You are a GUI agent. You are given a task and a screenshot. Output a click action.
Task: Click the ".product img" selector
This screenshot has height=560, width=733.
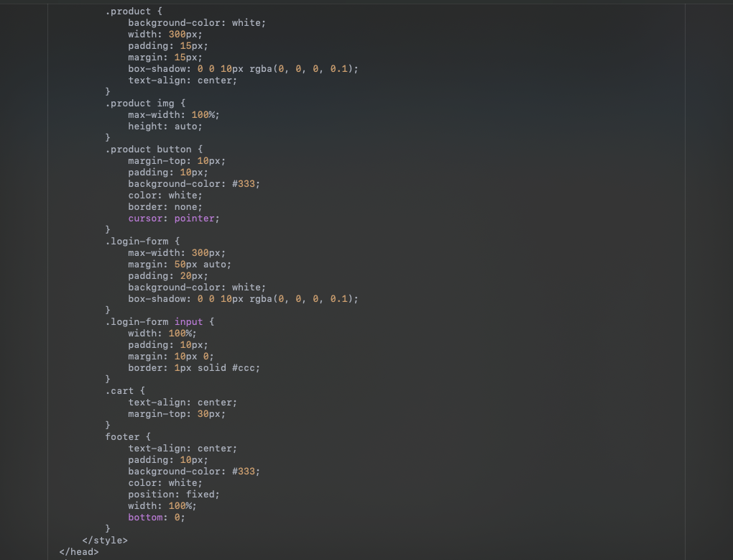tap(139, 104)
